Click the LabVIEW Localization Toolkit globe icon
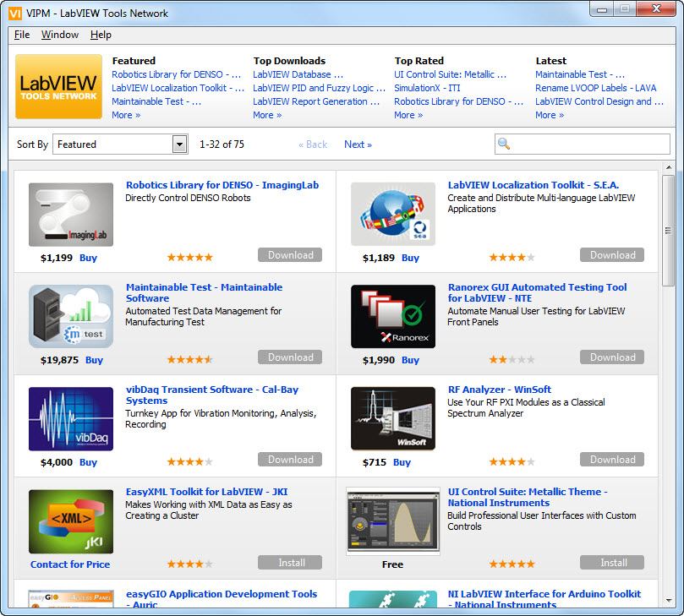Screen dimensions: 684x616 (393, 214)
